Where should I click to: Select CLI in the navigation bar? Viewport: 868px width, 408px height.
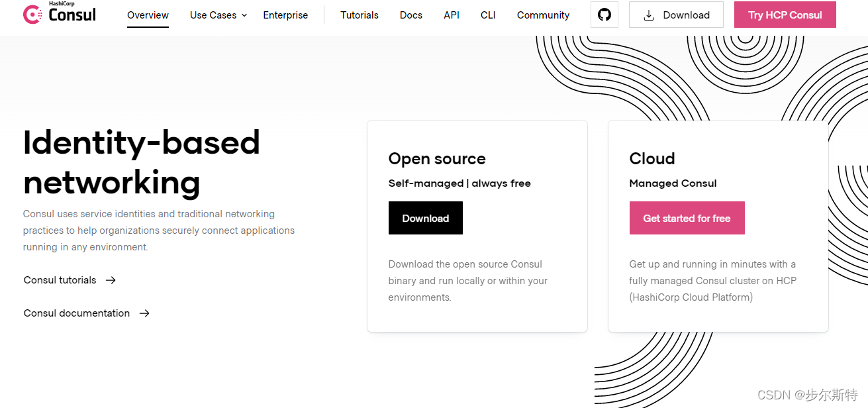488,15
